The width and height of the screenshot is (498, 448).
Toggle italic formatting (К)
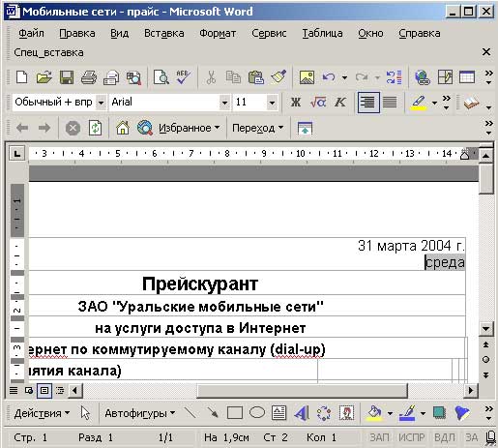click(340, 103)
